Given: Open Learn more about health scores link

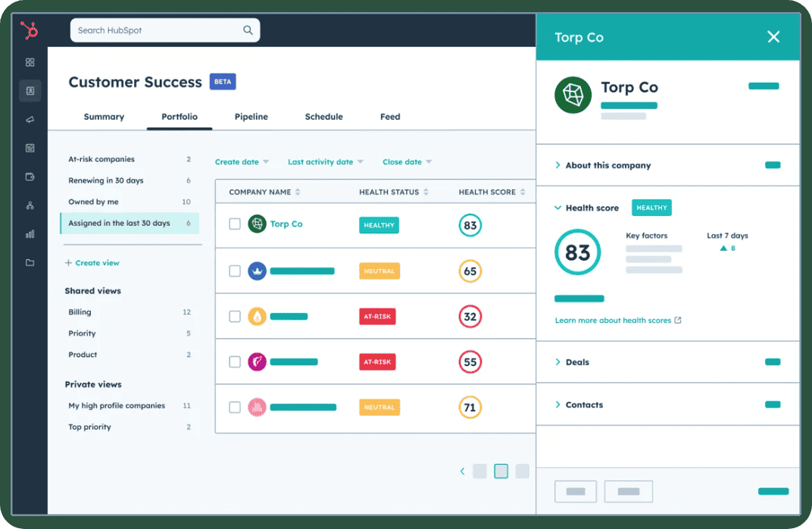Looking at the screenshot, I should click(613, 320).
